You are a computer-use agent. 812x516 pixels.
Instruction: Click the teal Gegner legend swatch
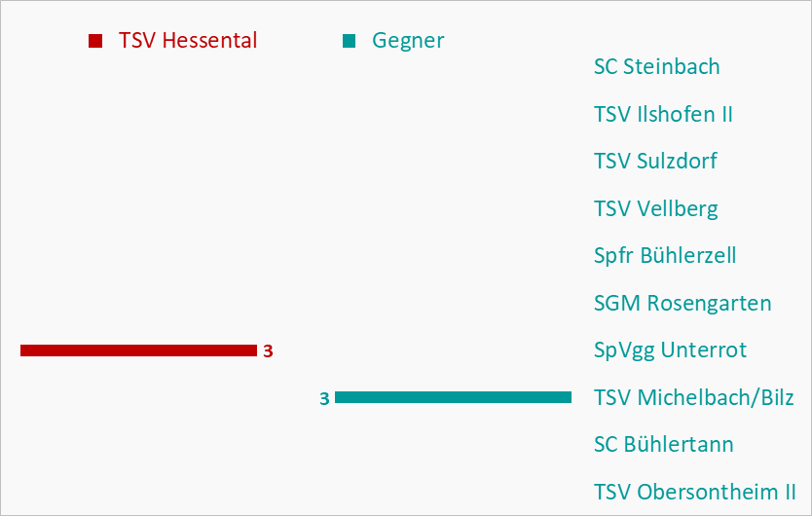[x=349, y=41]
